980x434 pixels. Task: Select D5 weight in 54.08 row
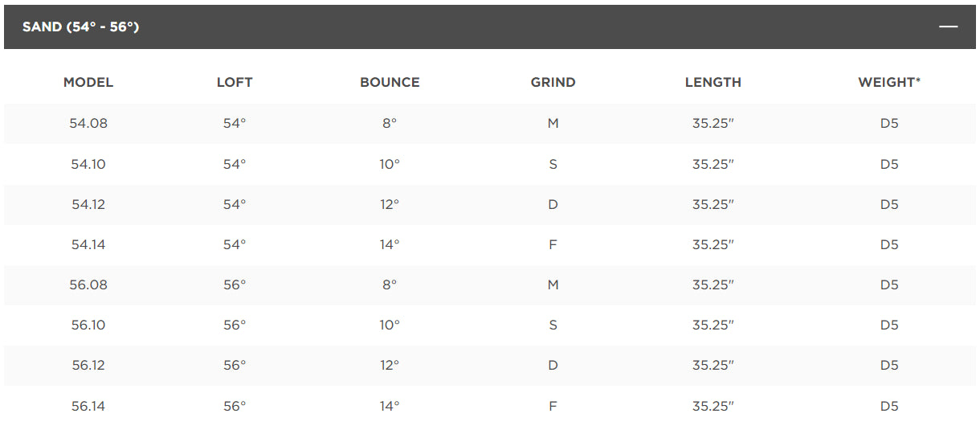[889, 124]
